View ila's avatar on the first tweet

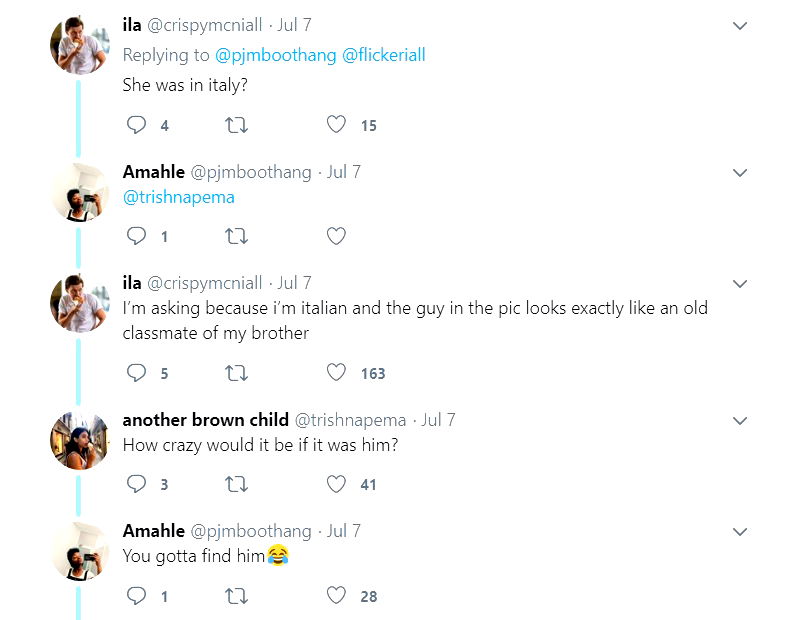coord(79,45)
